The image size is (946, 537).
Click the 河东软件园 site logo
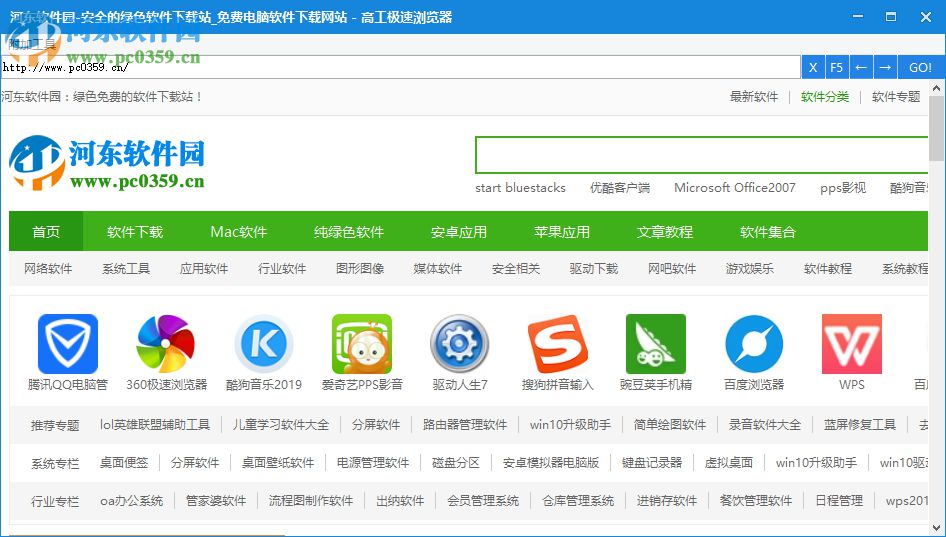[107, 162]
